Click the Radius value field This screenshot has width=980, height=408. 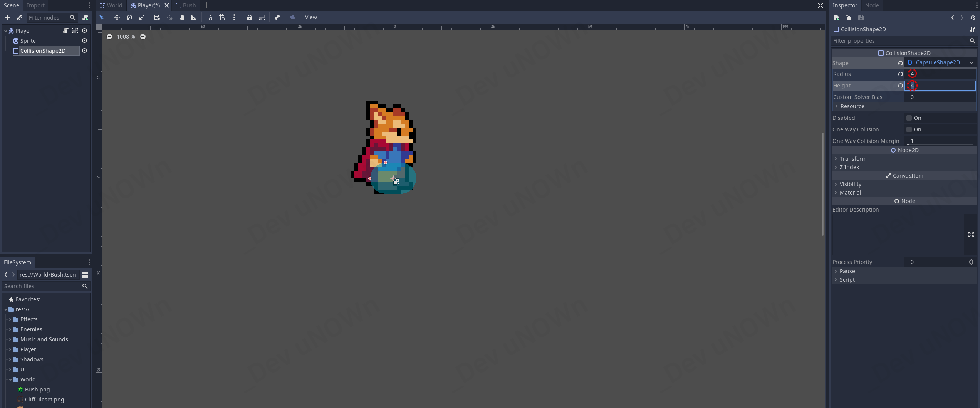pos(940,74)
